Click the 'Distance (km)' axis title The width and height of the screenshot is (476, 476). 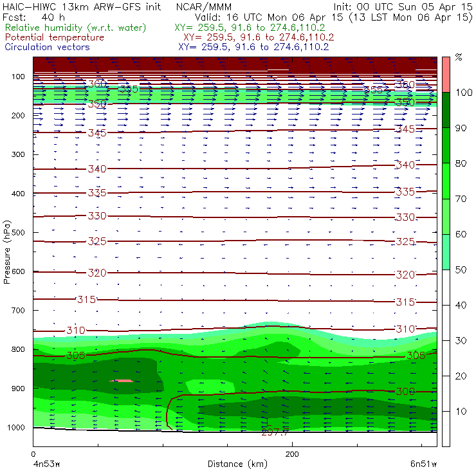coord(238,464)
